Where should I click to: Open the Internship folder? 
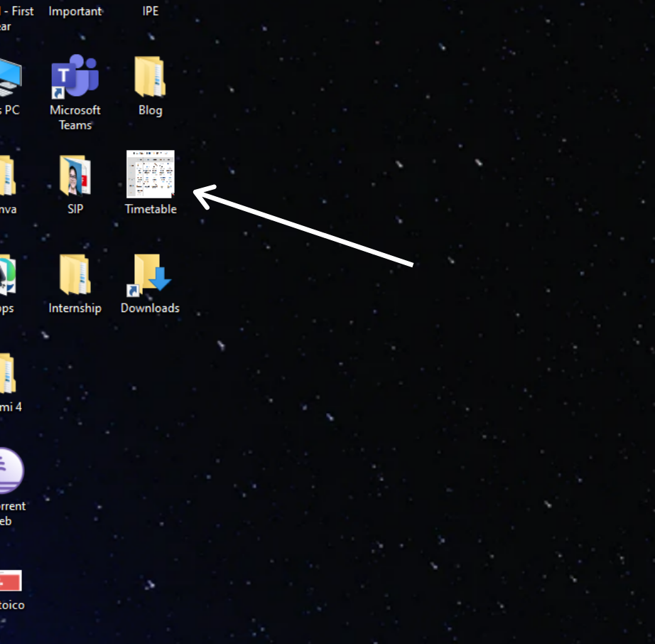(75, 274)
